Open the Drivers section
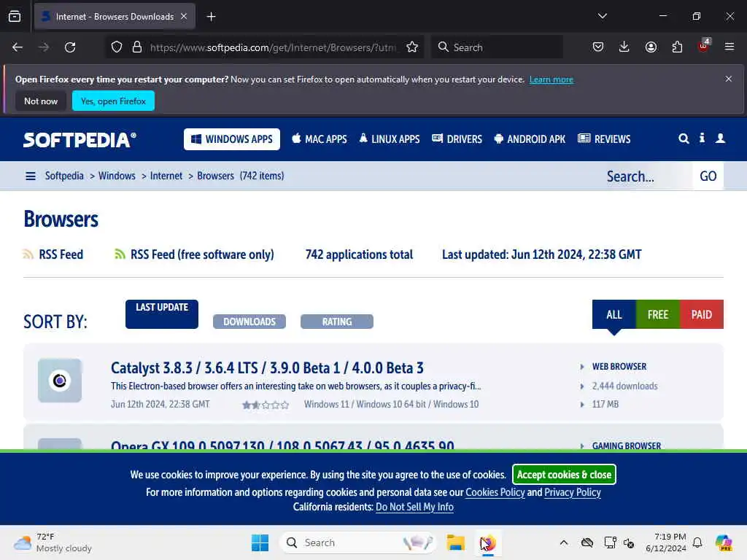The width and height of the screenshot is (747, 560). point(457,139)
